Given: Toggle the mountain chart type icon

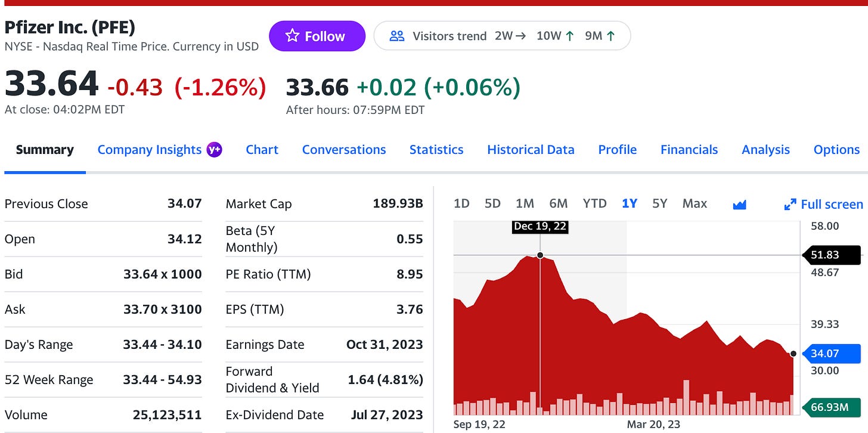Looking at the screenshot, I should (739, 205).
